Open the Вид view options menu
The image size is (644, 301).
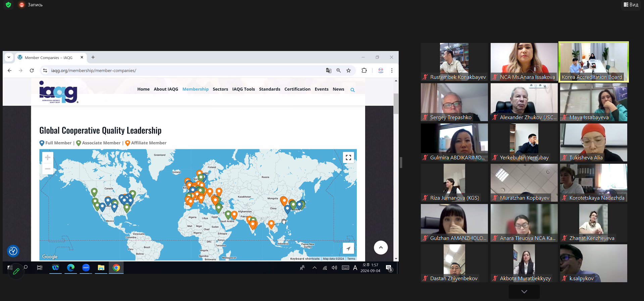point(631,5)
